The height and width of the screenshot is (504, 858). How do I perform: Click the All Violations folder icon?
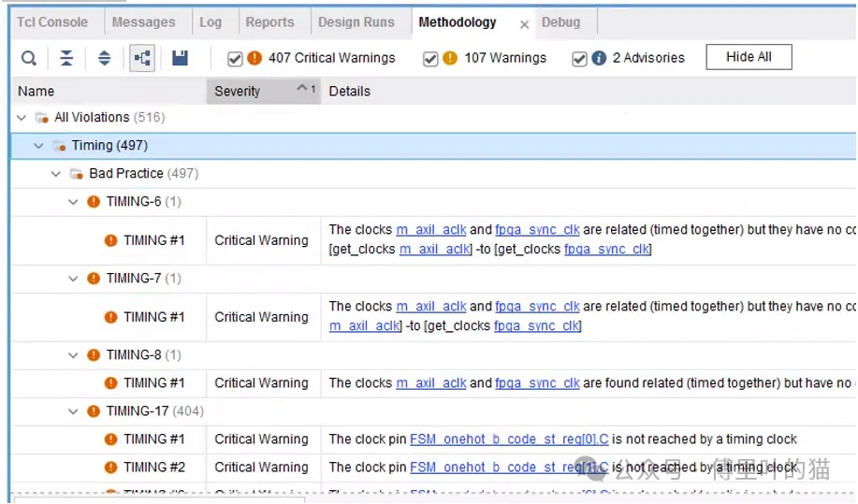[42, 118]
